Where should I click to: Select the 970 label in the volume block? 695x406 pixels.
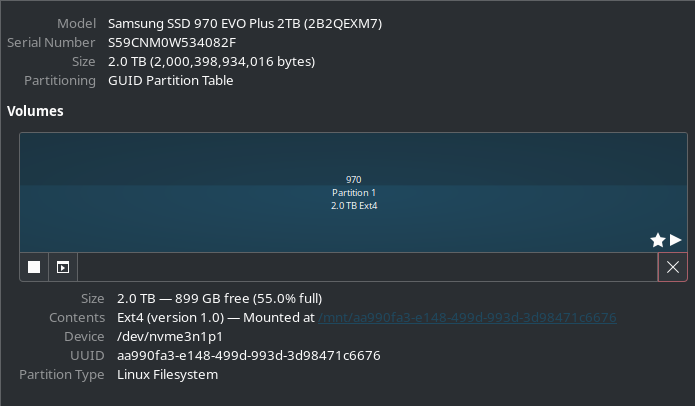pos(354,180)
